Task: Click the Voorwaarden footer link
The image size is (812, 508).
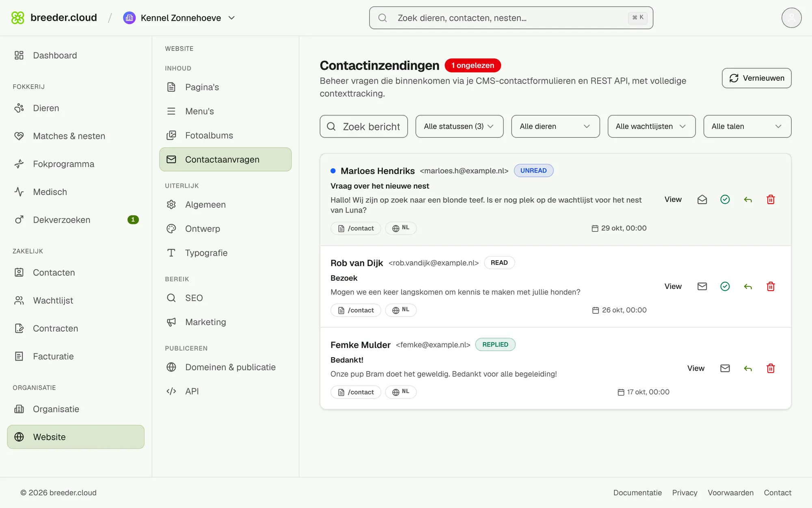Action: (730, 493)
